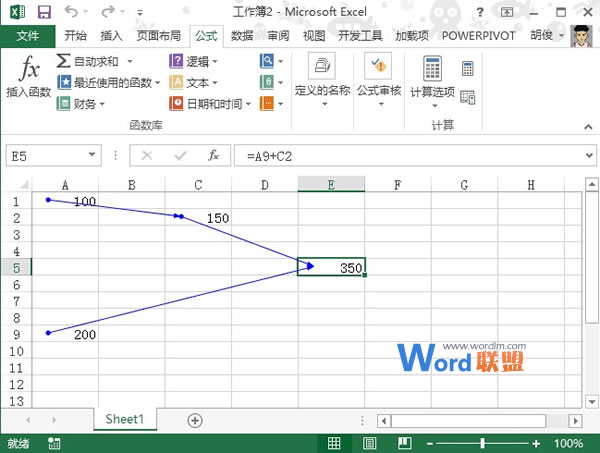
Task: Click the Save icon in quick access toolbar
Action: click(44, 12)
